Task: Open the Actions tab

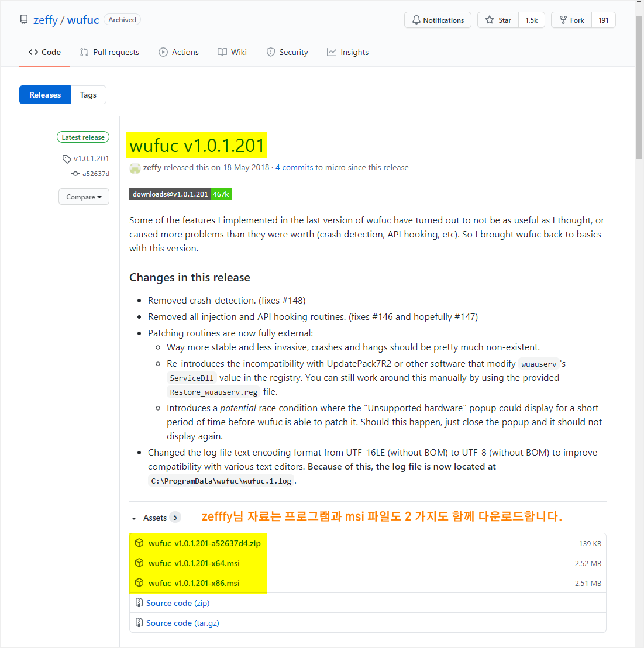Action: pos(178,52)
